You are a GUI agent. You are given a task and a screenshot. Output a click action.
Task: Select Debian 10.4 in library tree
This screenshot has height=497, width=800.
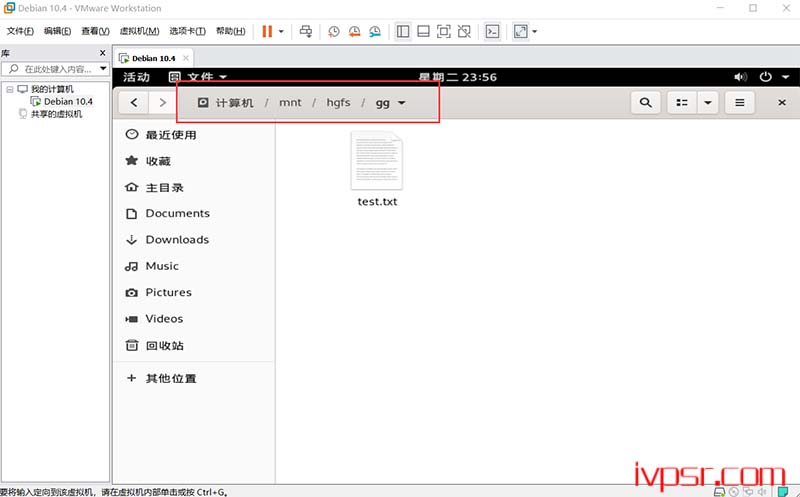(x=68, y=102)
